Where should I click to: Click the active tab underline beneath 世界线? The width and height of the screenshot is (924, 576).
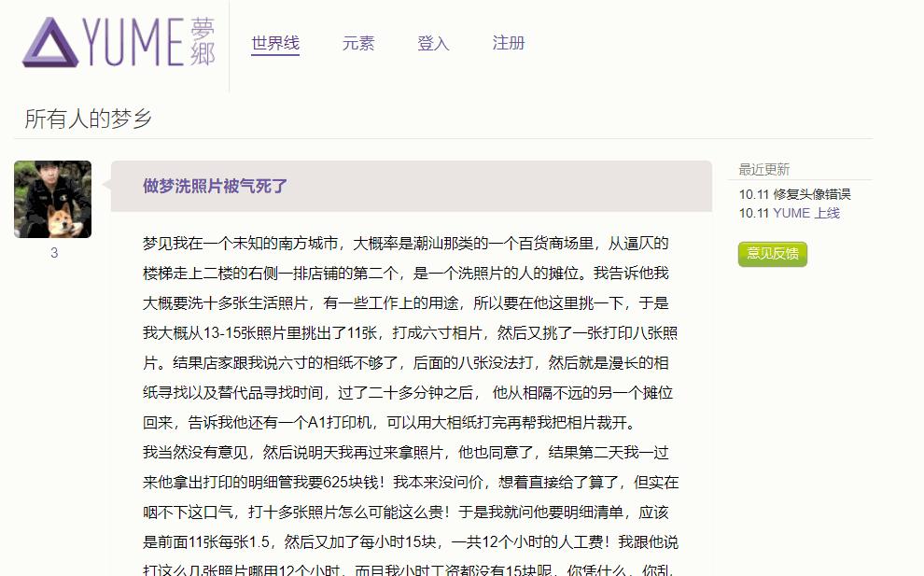click(273, 56)
